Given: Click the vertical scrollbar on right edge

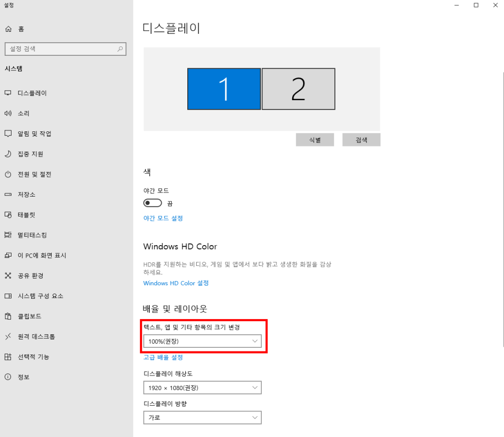Looking at the screenshot, I should tap(503, 210).
